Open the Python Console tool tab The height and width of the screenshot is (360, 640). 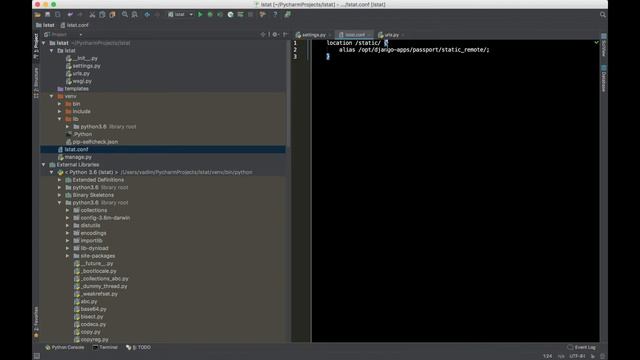[64, 347]
